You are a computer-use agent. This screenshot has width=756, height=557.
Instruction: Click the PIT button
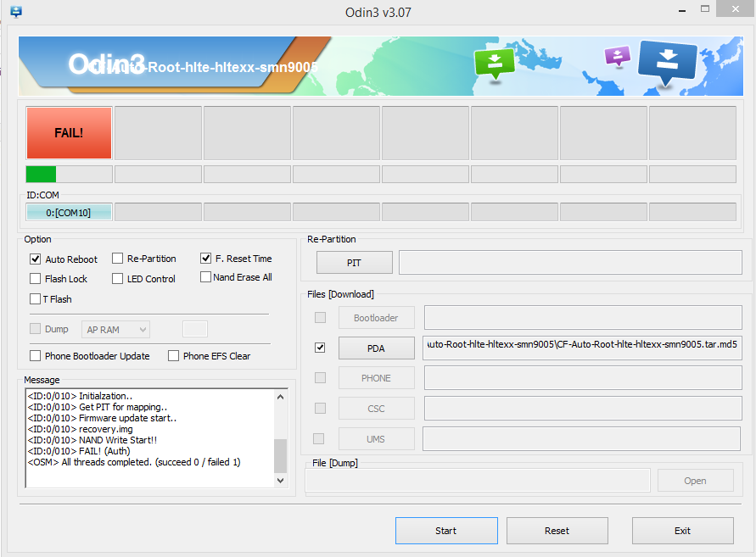pyautogui.click(x=355, y=263)
